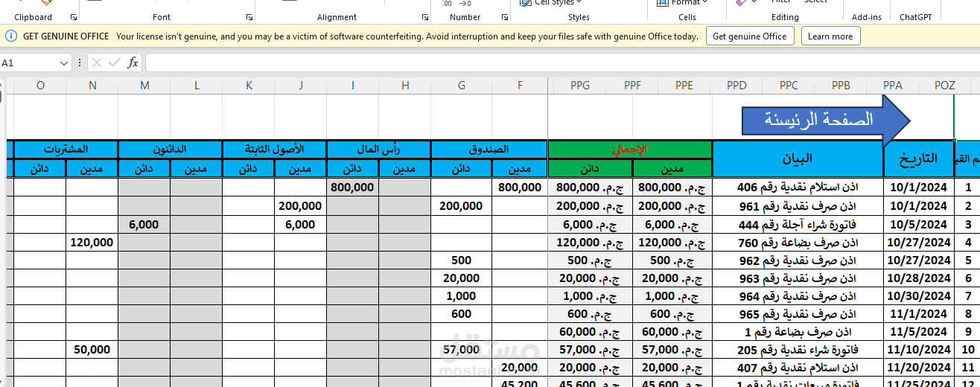Click into the Name Box showing A1
Screen dimensions: 980x387
point(29,63)
